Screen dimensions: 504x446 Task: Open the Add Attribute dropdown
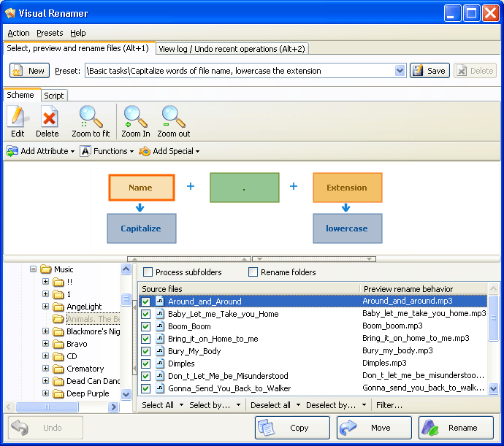(41, 151)
